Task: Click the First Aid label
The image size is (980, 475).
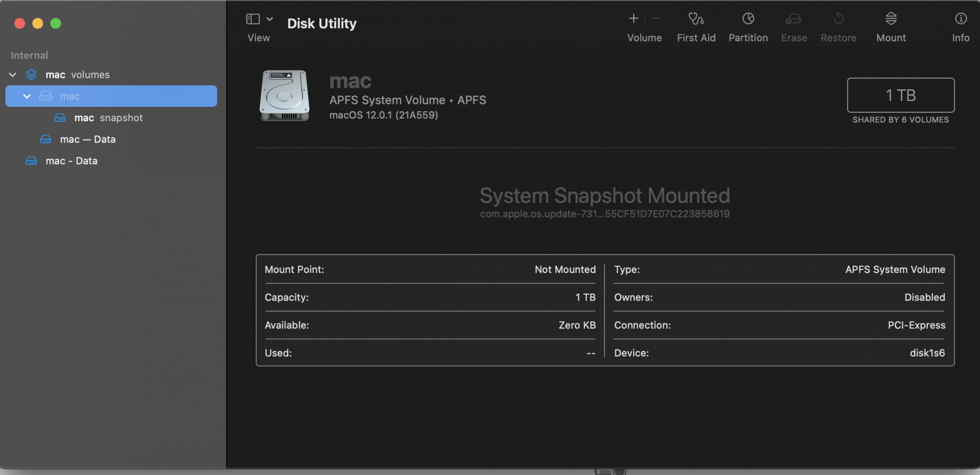Action: click(x=696, y=38)
